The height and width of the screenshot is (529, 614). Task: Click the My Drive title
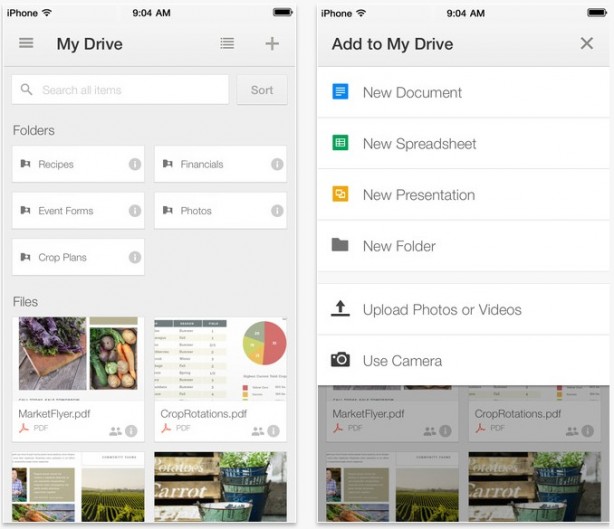[90, 44]
